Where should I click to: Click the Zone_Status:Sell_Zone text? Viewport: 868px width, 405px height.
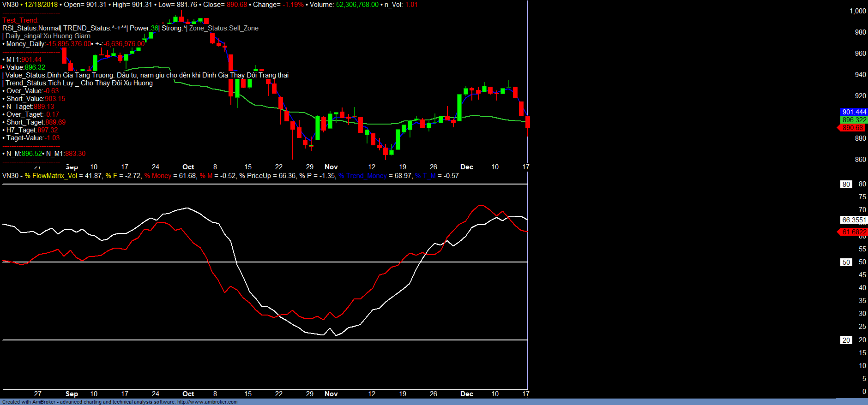[x=224, y=28]
